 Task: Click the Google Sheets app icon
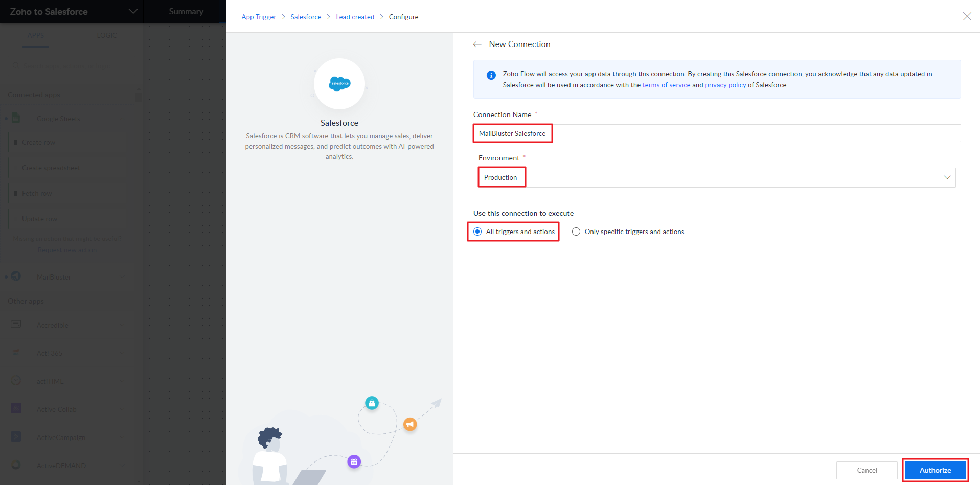(x=16, y=118)
